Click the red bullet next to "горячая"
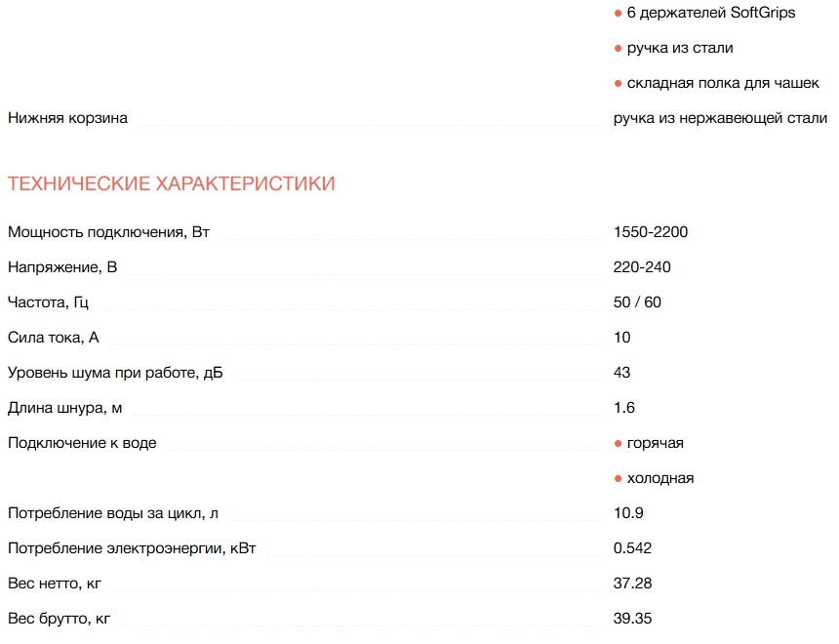The image size is (839, 644). coord(618,443)
